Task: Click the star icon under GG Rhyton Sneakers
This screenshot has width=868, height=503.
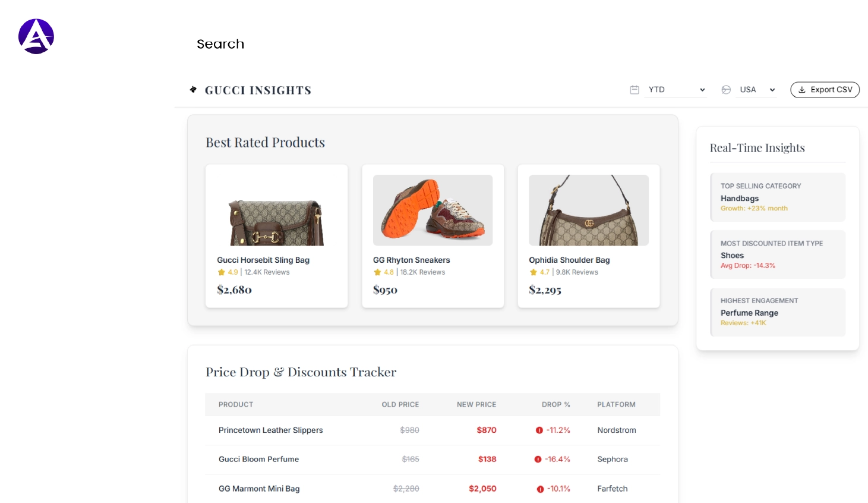Action: (x=377, y=272)
